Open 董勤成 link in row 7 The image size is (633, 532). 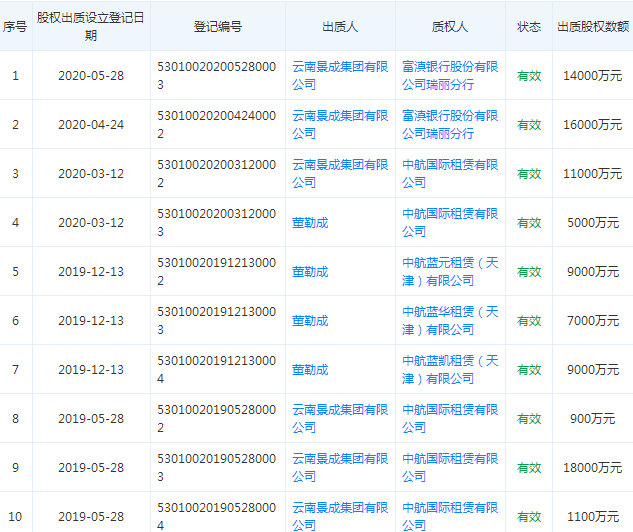[310, 369]
